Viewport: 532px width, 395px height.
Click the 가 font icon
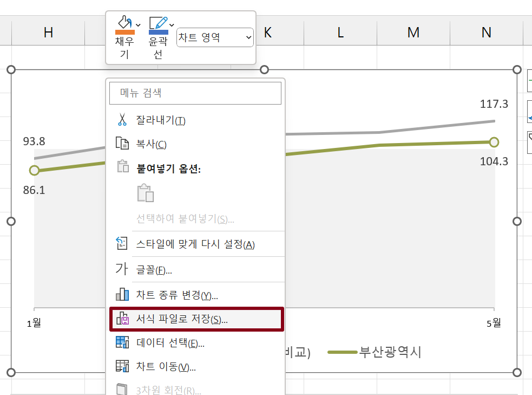pos(121,268)
